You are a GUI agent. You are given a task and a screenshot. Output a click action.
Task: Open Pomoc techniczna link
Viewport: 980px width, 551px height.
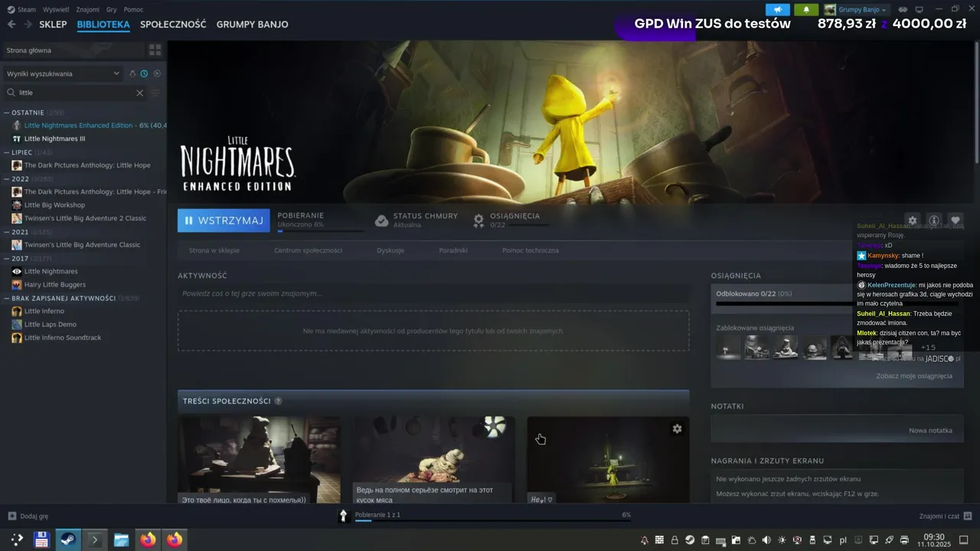click(x=531, y=250)
